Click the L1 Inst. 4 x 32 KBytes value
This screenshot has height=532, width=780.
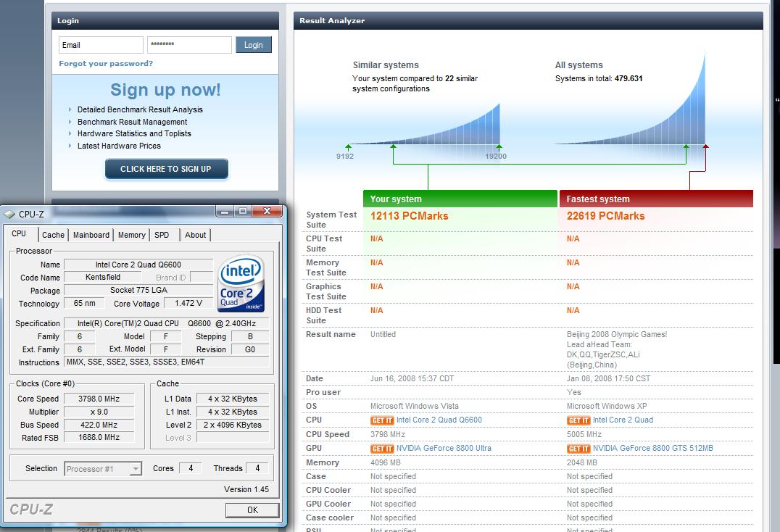click(x=232, y=412)
